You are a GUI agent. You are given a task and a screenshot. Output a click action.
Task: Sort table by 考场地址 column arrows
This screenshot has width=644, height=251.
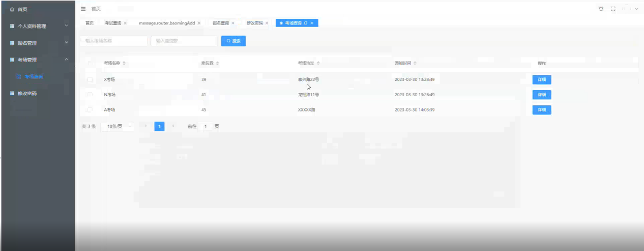click(x=318, y=63)
